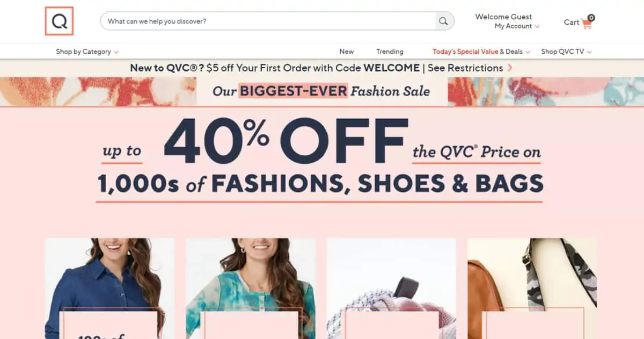Open the knit sneaker product thumbnail
The width and height of the screenshot is (644, 339).
391,288
